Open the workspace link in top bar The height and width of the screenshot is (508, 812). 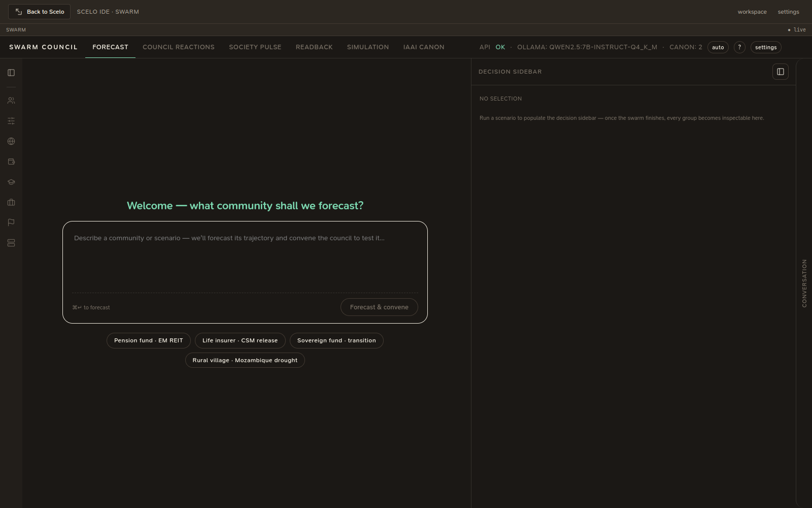752,12
